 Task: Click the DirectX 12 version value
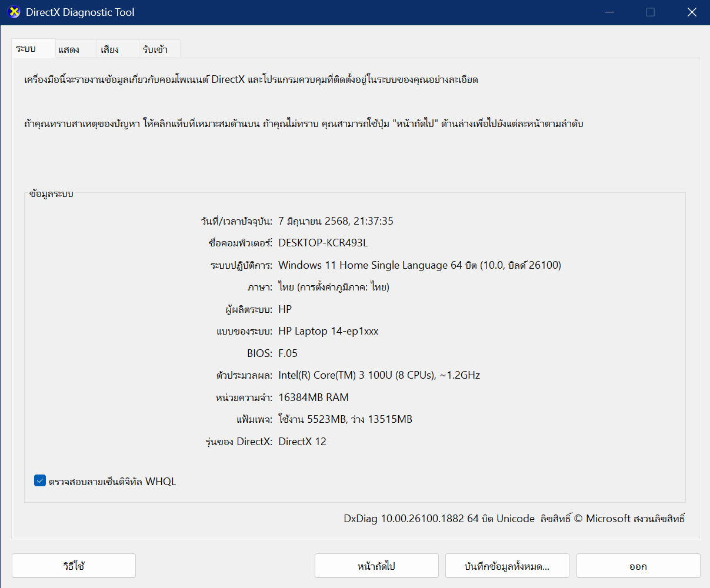[302, 442]
